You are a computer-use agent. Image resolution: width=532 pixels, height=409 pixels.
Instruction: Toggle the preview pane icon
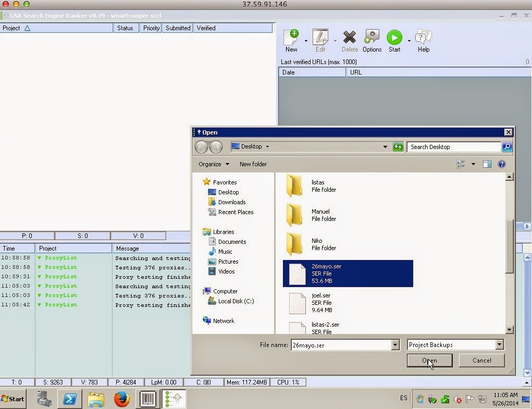click(487, 164)
